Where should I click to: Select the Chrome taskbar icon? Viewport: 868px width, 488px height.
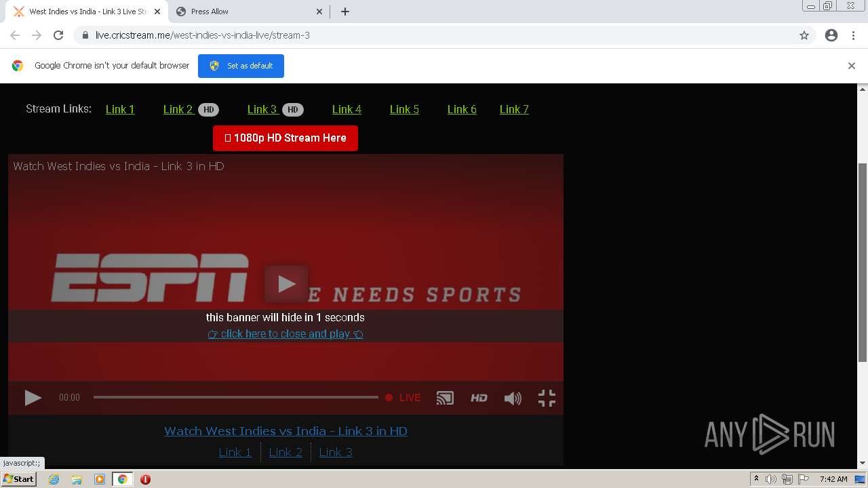123,479
